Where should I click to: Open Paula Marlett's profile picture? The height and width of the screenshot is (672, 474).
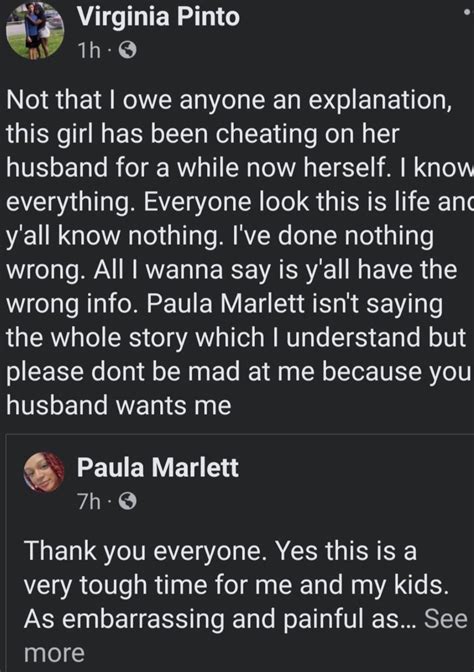click(43, 472)
